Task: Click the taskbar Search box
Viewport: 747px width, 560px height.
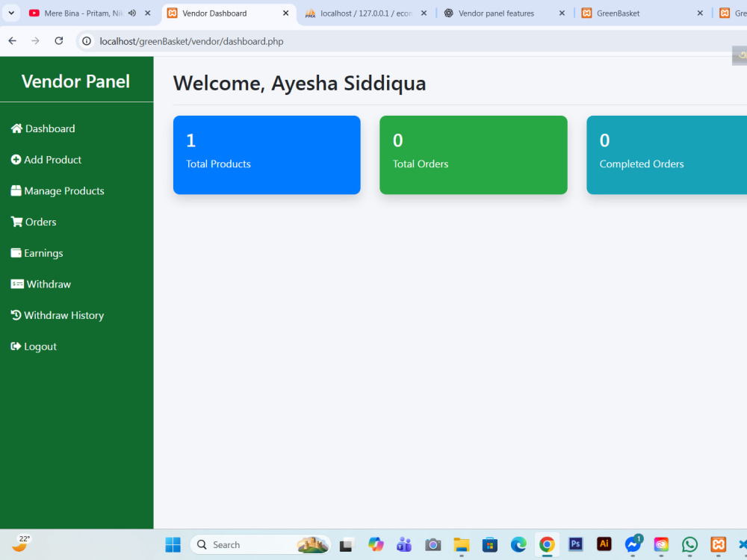Action: pos(260,544)
